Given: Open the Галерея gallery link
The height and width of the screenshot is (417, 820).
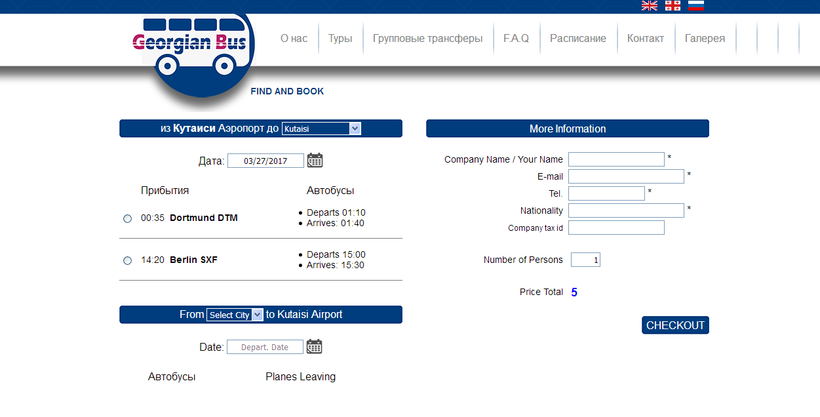Looking at the screenshot, I should pyautogui.click(x=705, y=38).
